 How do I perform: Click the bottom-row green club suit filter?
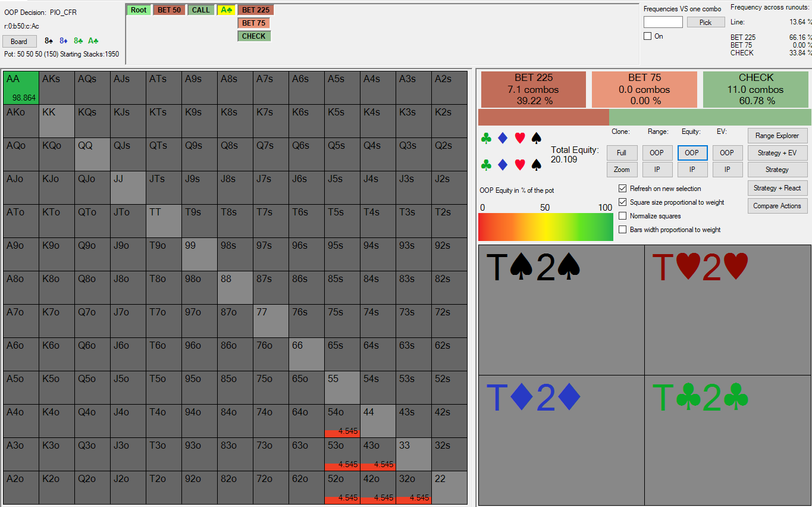(486, 165)
